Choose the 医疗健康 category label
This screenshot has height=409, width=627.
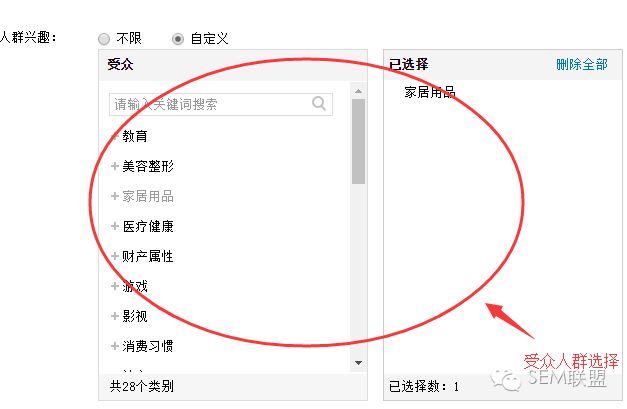[x=148, y=226]
